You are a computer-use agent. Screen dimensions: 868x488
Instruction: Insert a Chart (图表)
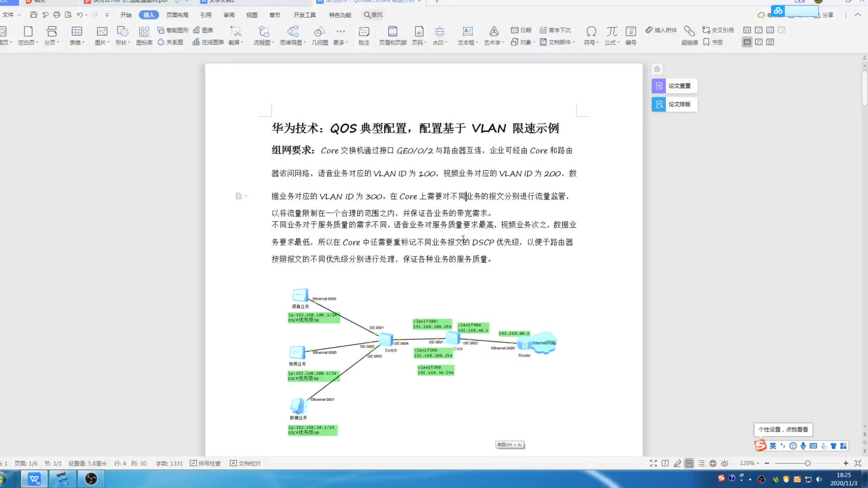[203, 30]
